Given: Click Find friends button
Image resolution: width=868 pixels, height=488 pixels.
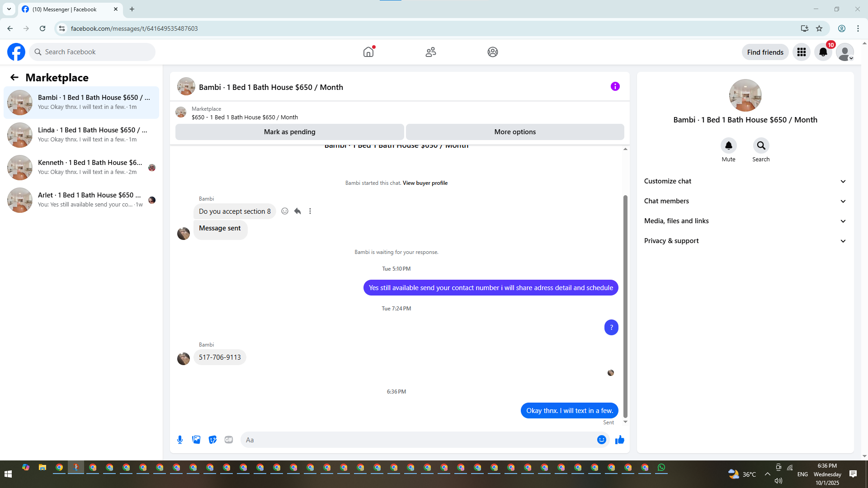Looking at the screenshot, I should 765,52.
